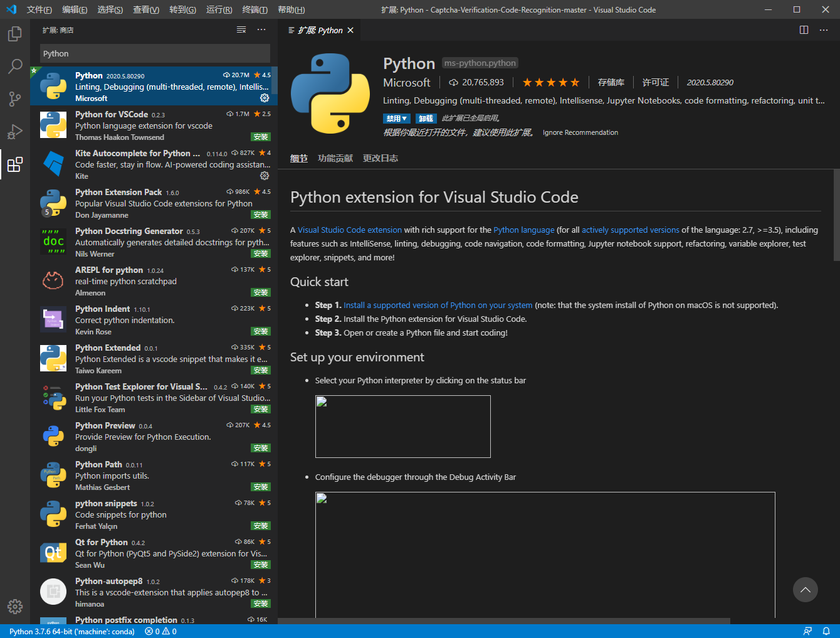840x638 pixels.
Task: Open the 查看 menu
Action: [x=145, y=9]
